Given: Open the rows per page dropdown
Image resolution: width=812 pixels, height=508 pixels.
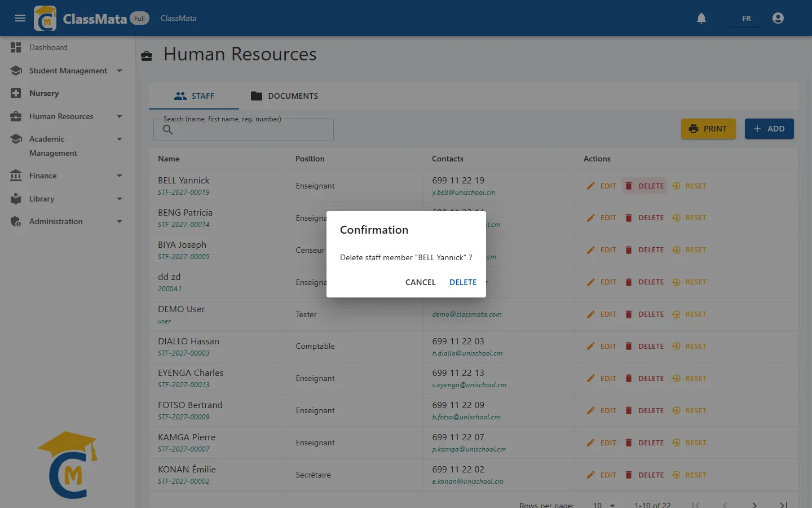Looking at the screenshot, I should click(x=604, y=505).
